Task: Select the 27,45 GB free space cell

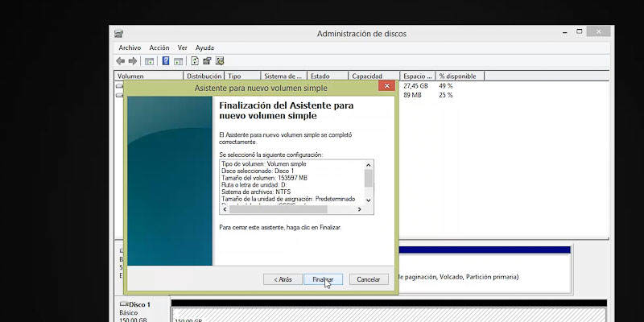Action: (415, 86)
